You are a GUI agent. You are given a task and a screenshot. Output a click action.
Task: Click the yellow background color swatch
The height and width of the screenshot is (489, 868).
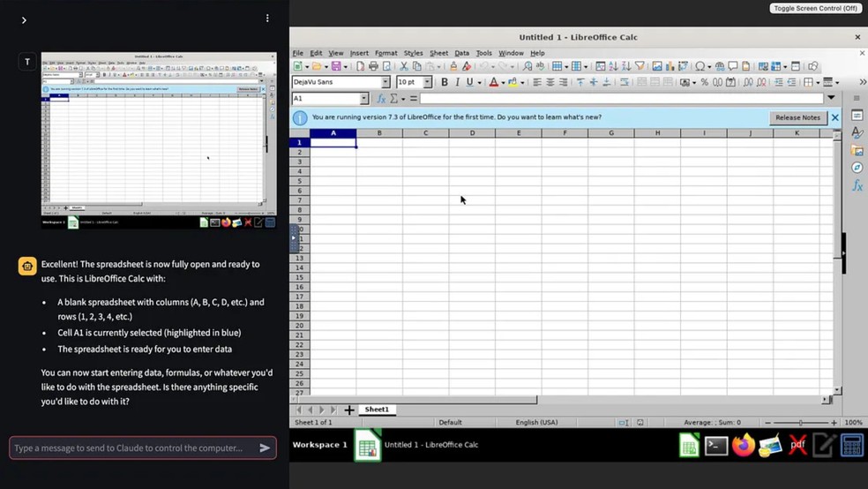point(513,82)
